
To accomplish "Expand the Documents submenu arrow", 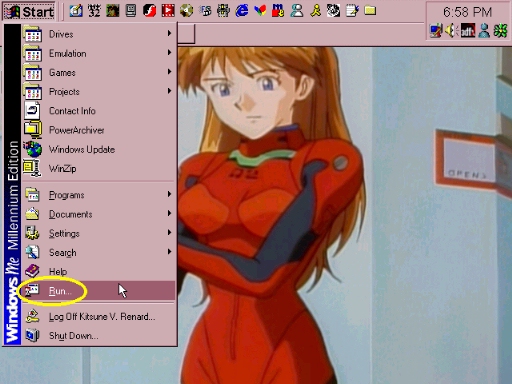I will click(169, 213).
